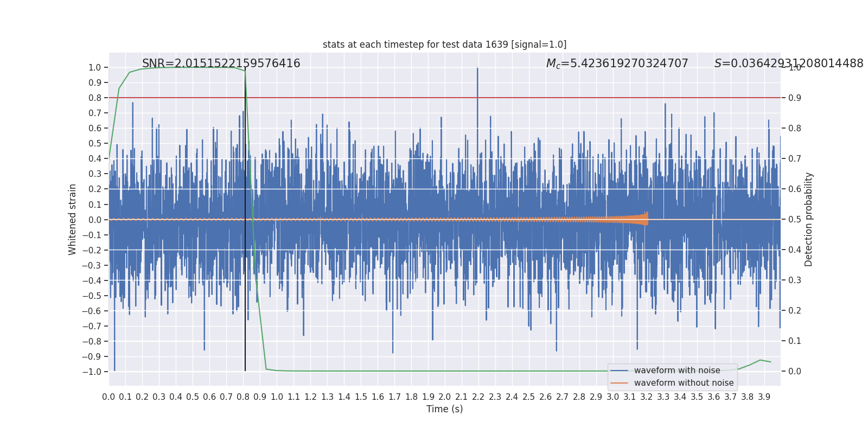Select time axis tick label 2.6

point(545,397)
